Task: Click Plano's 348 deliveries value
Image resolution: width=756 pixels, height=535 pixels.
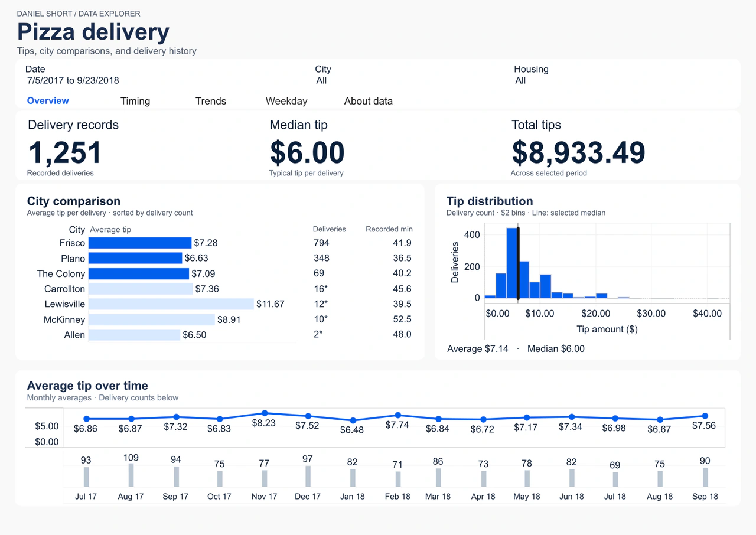Action: coord(321,258)
